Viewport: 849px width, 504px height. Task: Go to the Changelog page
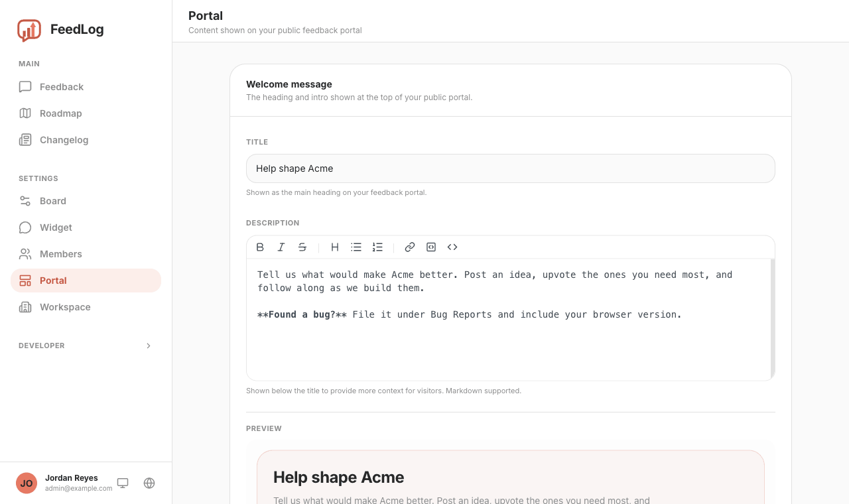[86, 140]
